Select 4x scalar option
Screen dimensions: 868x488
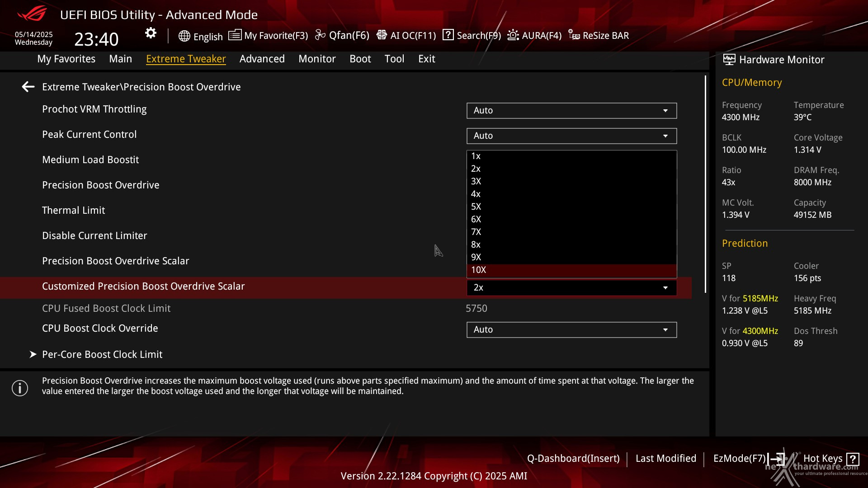pos(571,194)
